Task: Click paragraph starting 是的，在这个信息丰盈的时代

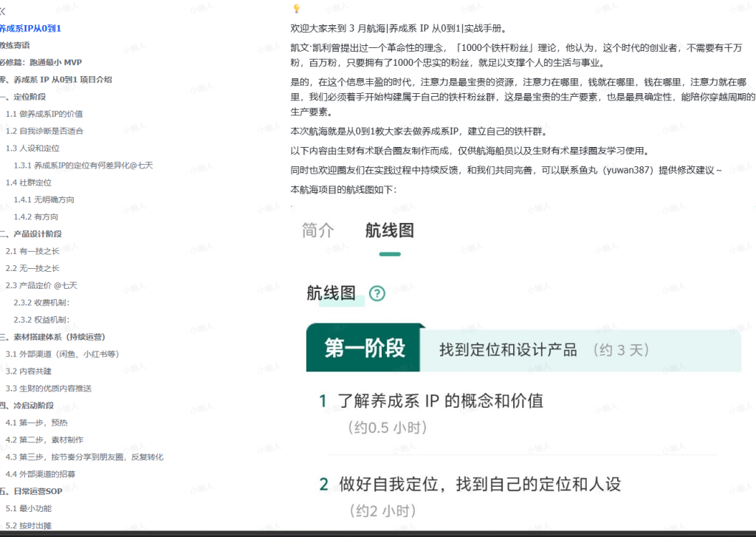Action: point(523,97)
